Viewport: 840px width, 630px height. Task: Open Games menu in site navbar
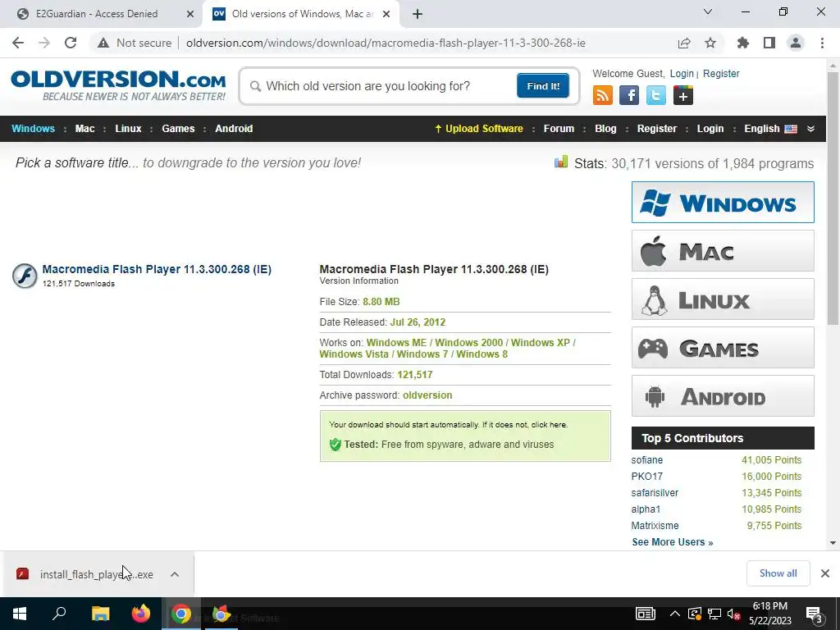pyautogui.click(x=178, y=129)
